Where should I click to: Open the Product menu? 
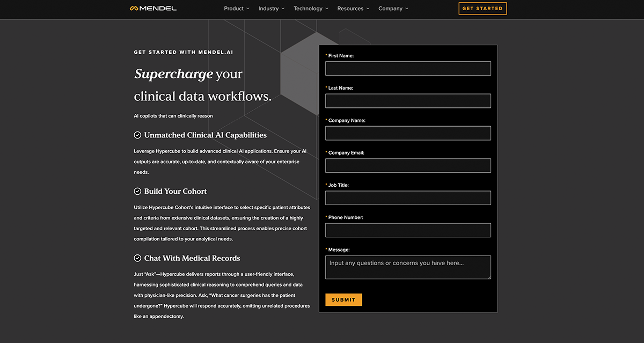click(237, 9)
